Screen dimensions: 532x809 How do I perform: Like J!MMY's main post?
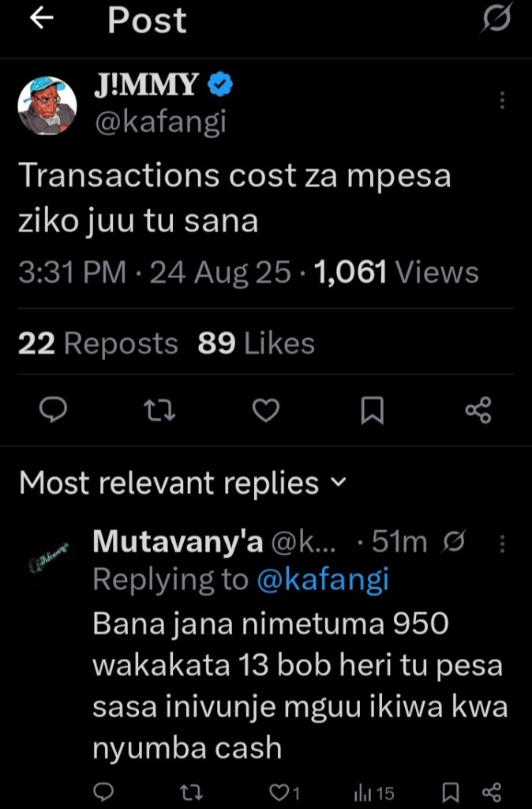266,410
